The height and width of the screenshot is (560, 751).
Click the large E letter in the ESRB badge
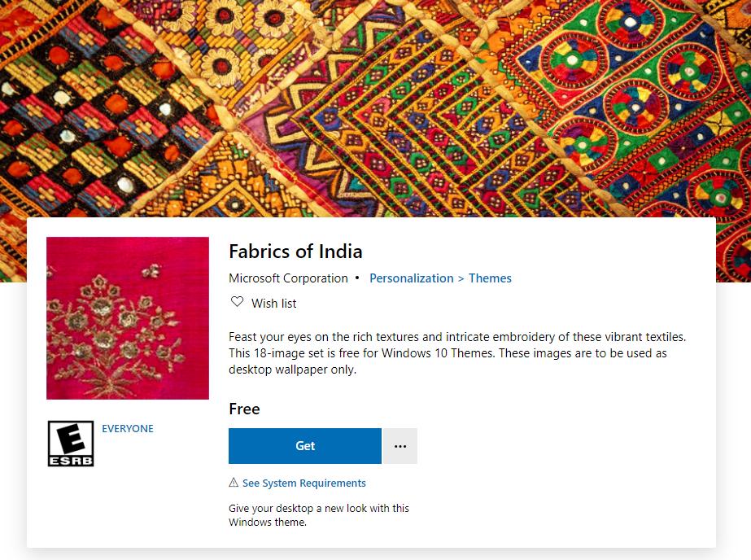coord(71,440)
